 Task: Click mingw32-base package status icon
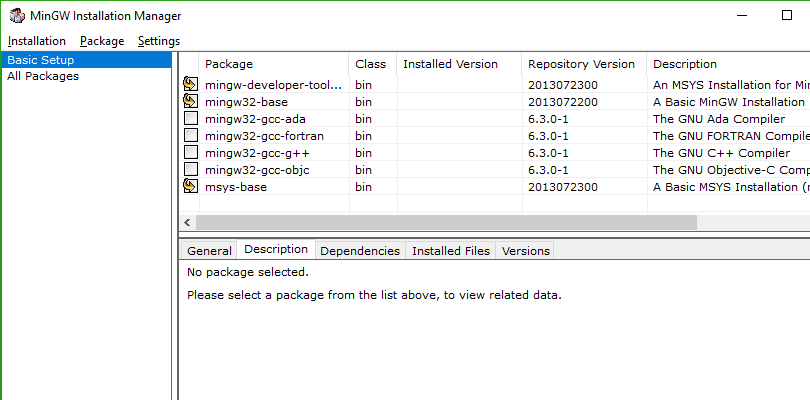[191, 101]
